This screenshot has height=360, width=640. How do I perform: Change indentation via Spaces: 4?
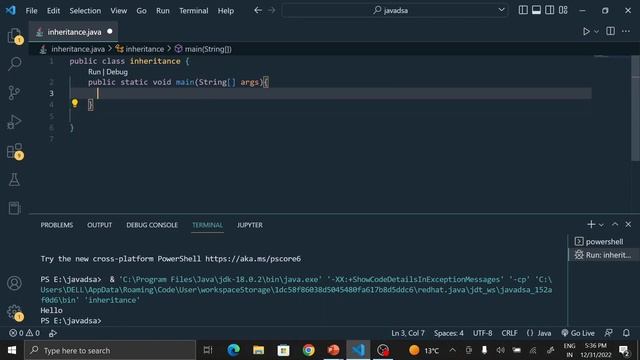449,333
